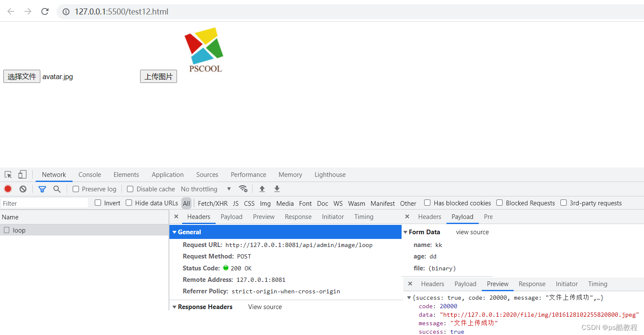
Task: Export HAR file with download arrow
Action: (x=277, y=189)
